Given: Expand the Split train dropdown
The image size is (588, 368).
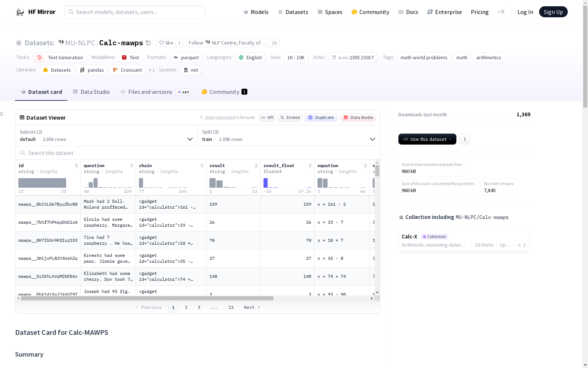Looking at the screenshot, I should pyautogui.click(x=289, y=135).
